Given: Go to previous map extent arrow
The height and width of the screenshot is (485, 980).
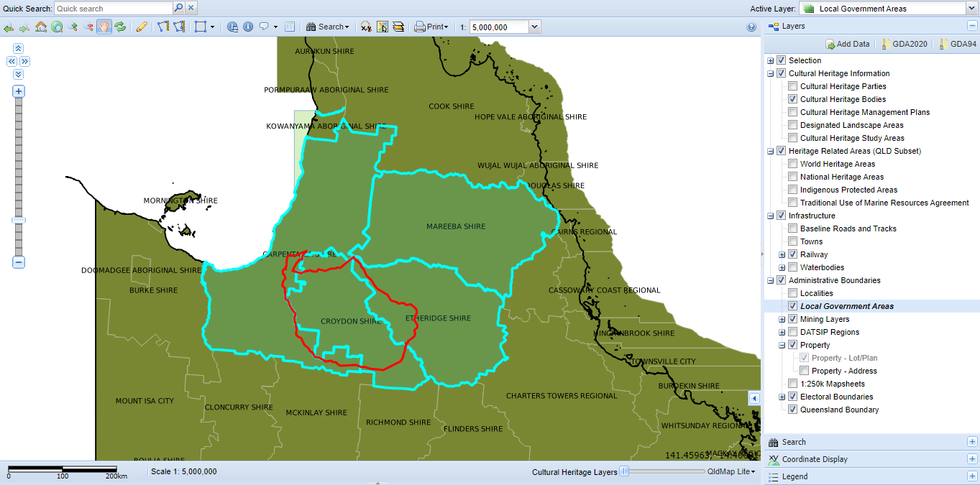Looking at the screenshot, I should point(9,27).
